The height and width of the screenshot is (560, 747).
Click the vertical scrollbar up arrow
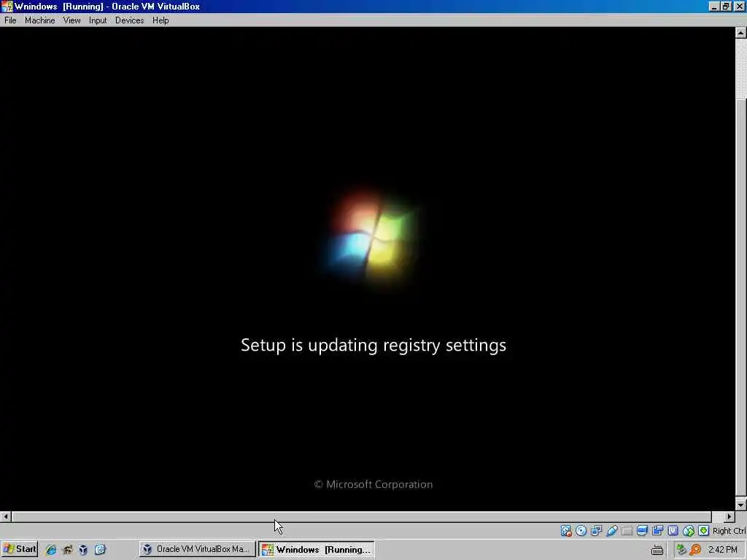(x=741, y=33)
